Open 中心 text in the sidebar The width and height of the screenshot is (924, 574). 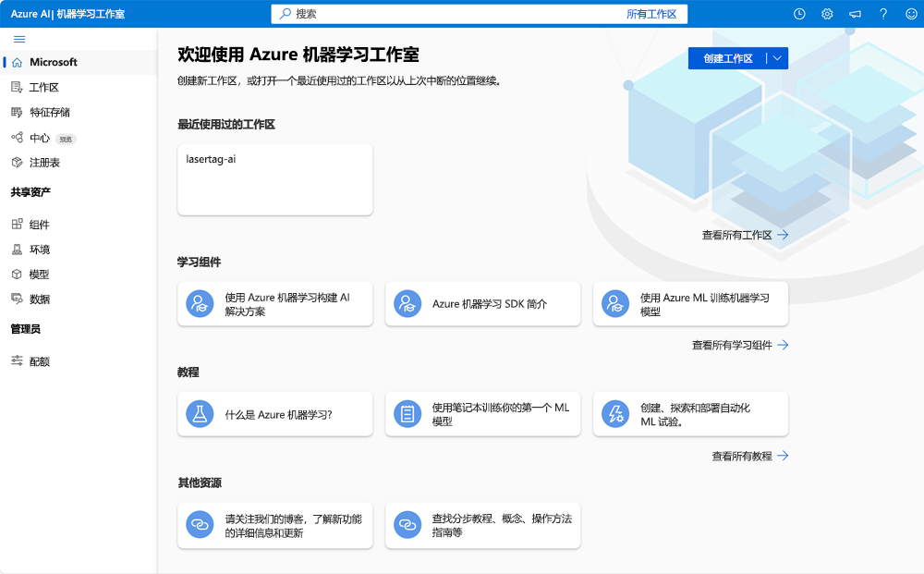(40, 138)
